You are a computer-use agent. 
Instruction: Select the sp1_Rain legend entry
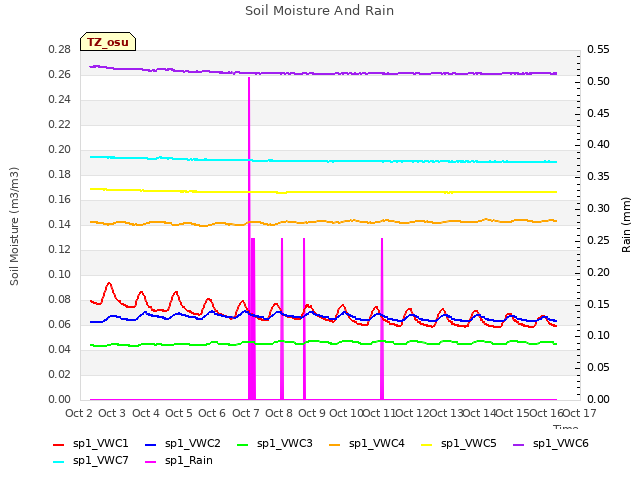point(179,460)
